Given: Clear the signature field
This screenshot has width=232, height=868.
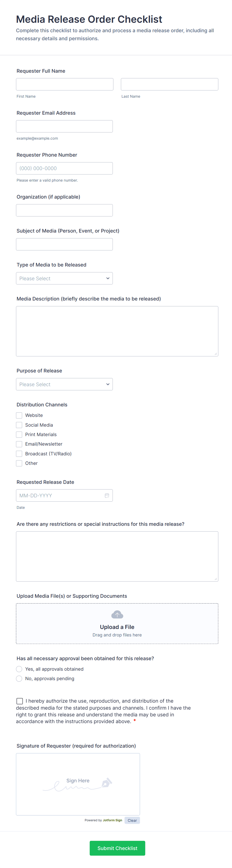Looking at the screenshot, I should pos(132,820).
